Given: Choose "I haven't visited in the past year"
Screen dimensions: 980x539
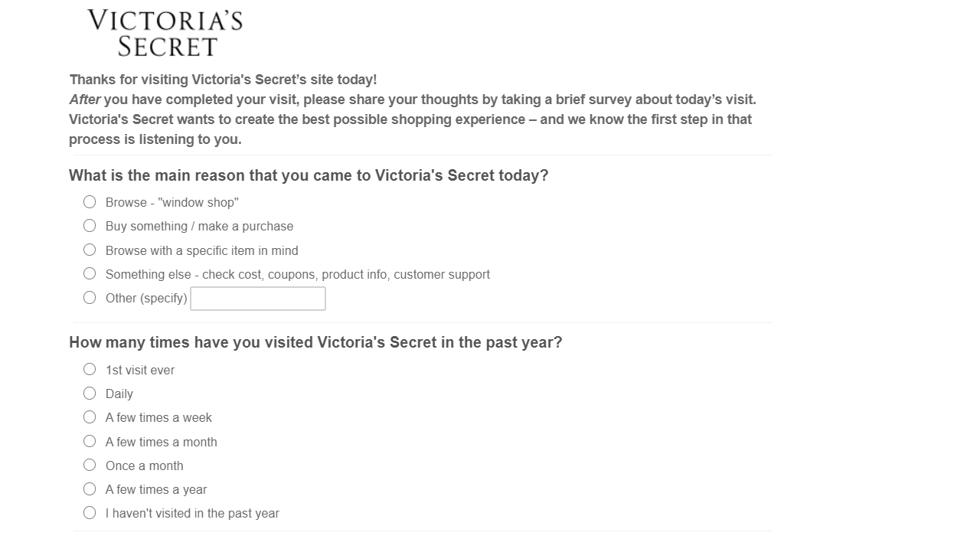Looking at the screenshot, I should pyautogui.click(x=90, y=513).
